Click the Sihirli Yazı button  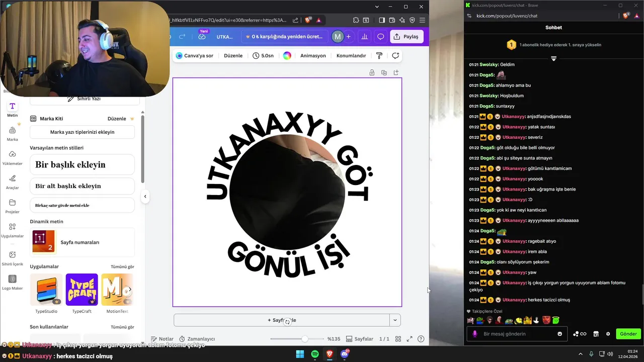pos(85,99)
